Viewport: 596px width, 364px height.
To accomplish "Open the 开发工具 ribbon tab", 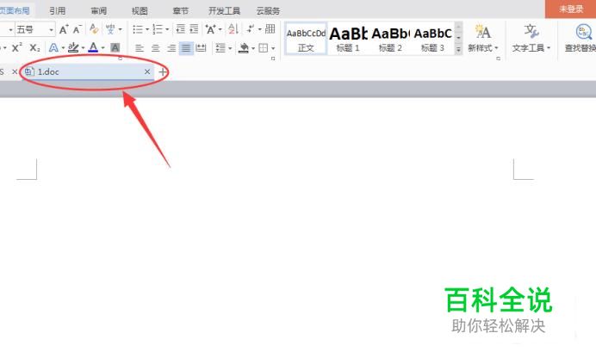I will (x=224, y=10).
